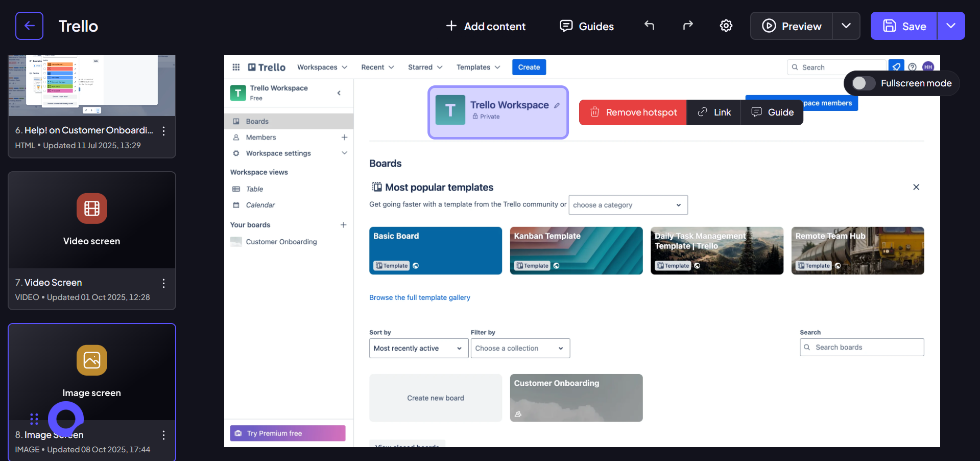Select the screen 6 thumbnail preview
980x461 pixels.
92,85
